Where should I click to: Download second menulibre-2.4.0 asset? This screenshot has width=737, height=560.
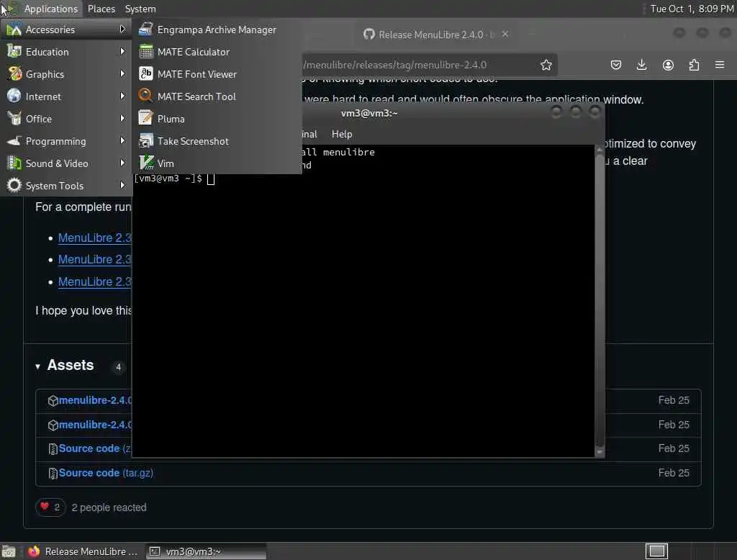coord(95,425)
